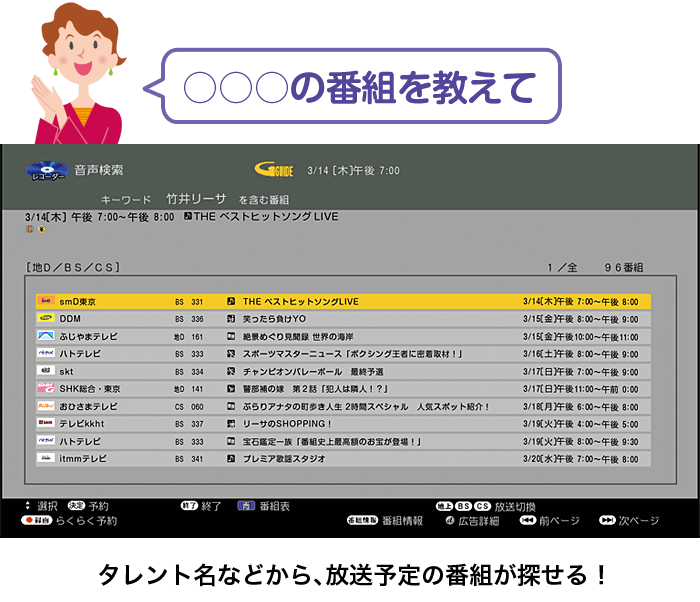
Task: Click the テレビkkht channel logo
Action: point(46,423)
